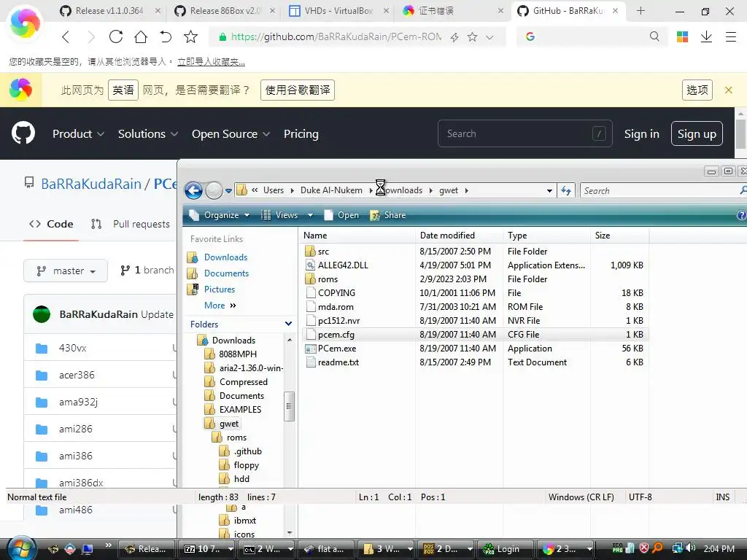747x560 pixels.
Task: Switch to the VHDs - VirtualBox tab
Action: pos(338,10)
